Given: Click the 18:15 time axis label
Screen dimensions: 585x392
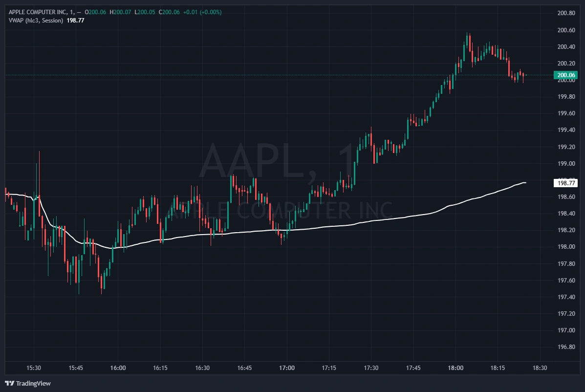Looking at the screenshot, I should tap(498, 368).
